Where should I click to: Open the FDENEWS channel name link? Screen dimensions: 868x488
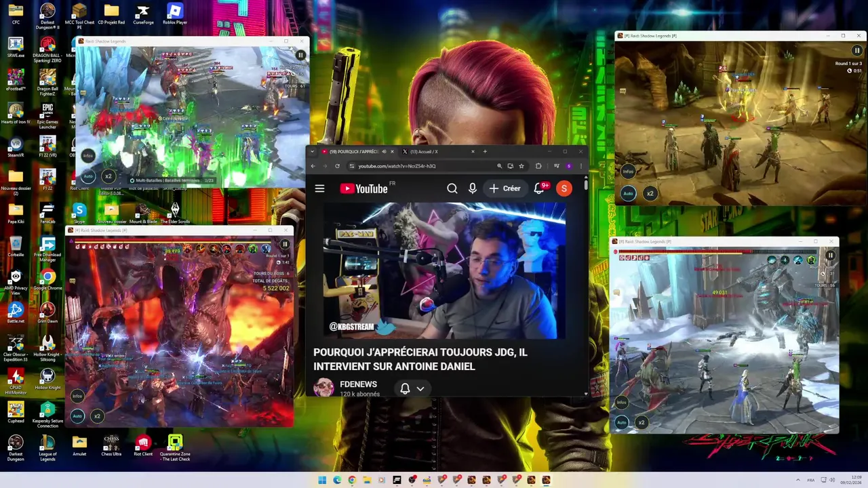(x=358, y=384)
